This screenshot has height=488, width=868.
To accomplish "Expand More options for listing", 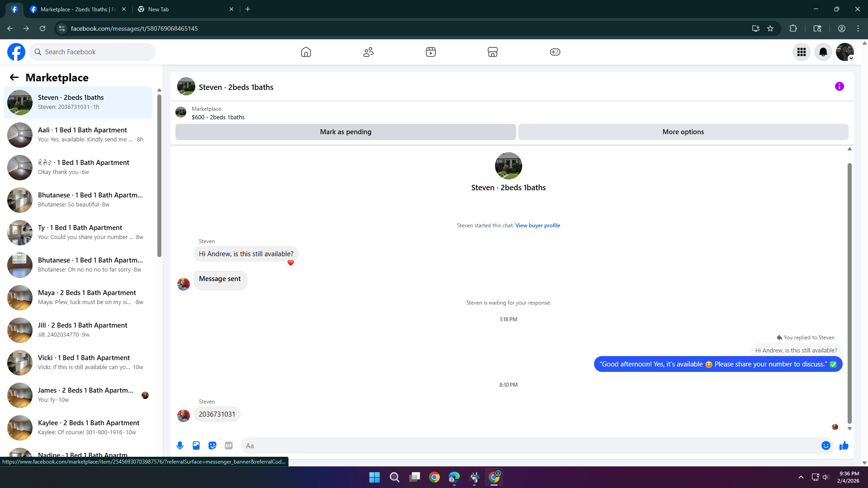I will pos(683,132).
